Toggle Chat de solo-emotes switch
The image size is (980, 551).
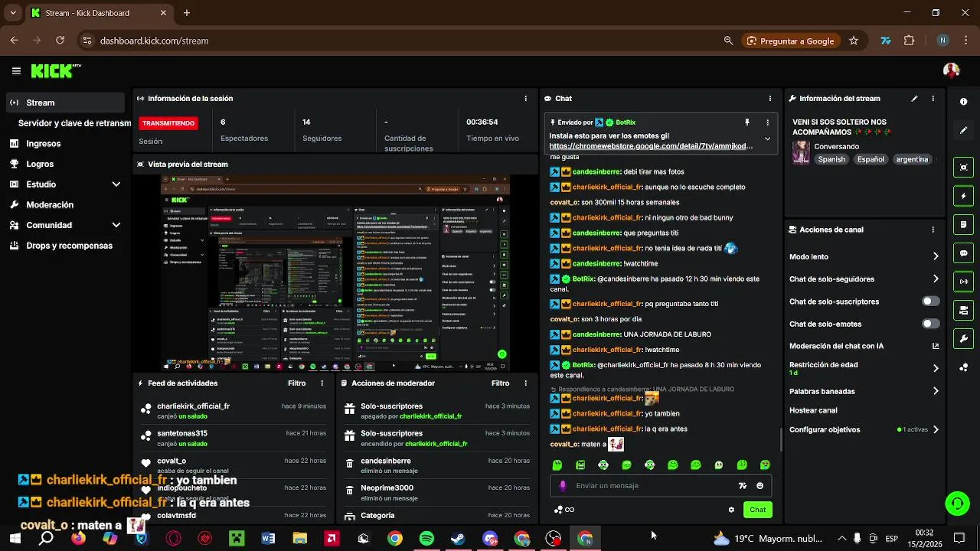point(930,324)
